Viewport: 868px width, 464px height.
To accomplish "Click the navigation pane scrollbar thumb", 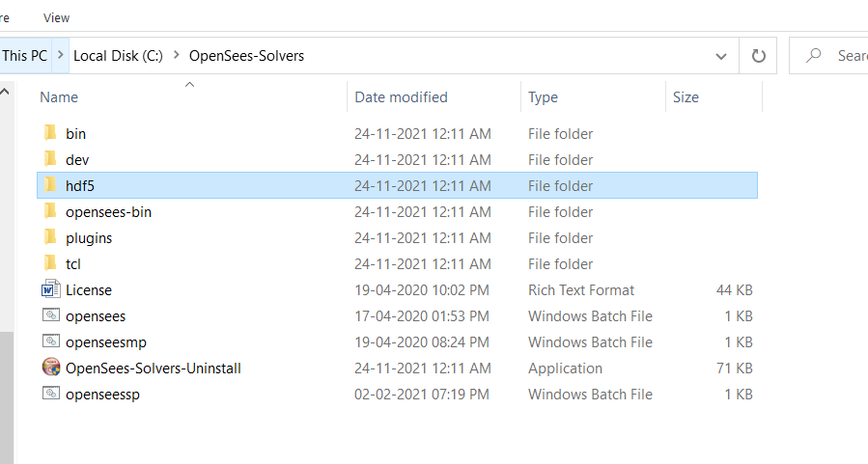I will pos(6,397).
